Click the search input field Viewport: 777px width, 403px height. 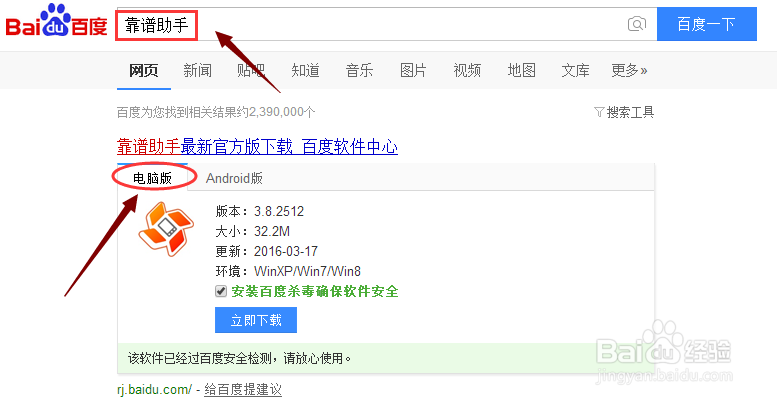point(387,24)
